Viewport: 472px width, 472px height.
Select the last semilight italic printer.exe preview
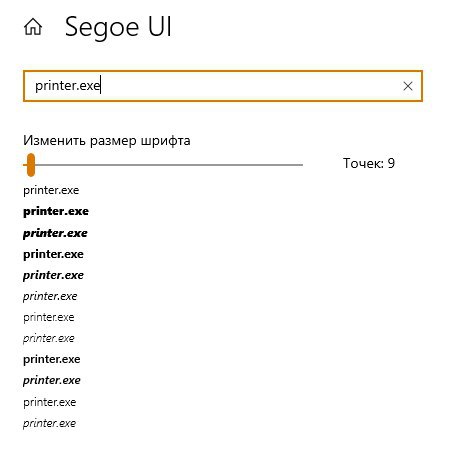point(49,423)
